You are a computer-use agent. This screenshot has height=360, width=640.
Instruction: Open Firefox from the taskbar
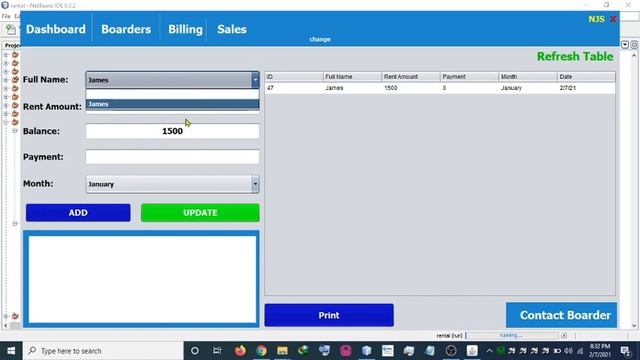tap(240, 351)
